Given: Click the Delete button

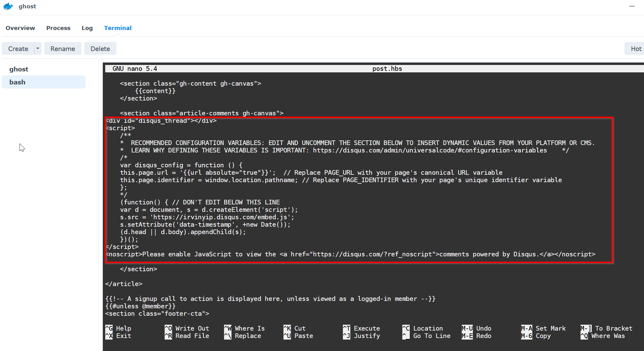Looking at the screenshot, I should (x=100, y=49).
